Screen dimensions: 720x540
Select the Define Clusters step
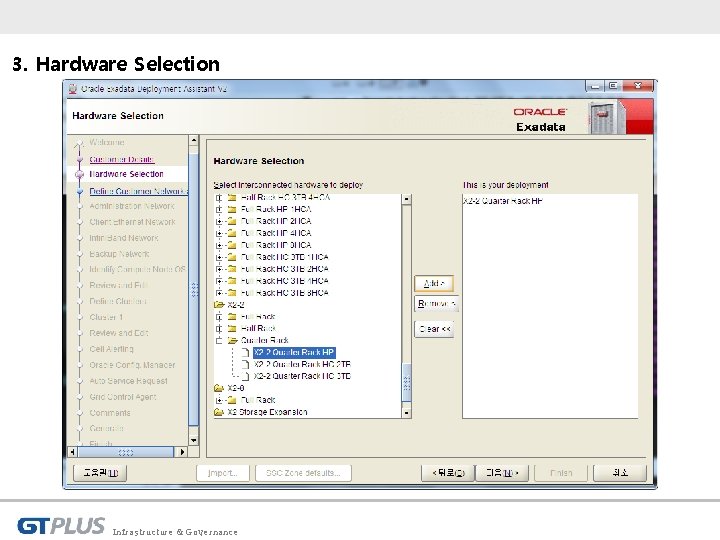(x=118, y=301)
